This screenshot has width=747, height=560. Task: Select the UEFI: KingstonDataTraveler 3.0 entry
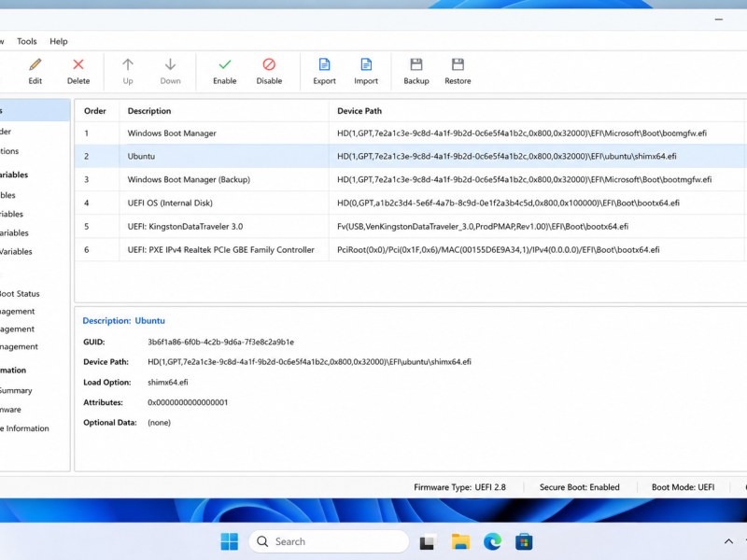coord(411,226)
